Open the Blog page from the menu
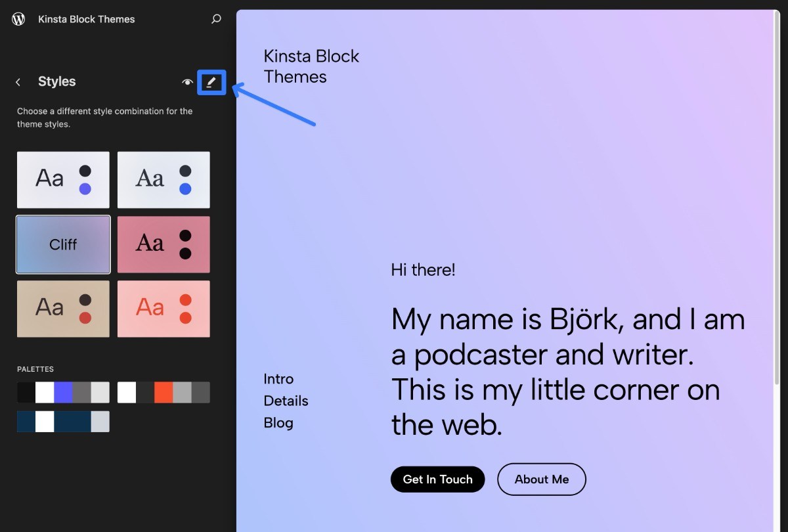 (278, 423)
